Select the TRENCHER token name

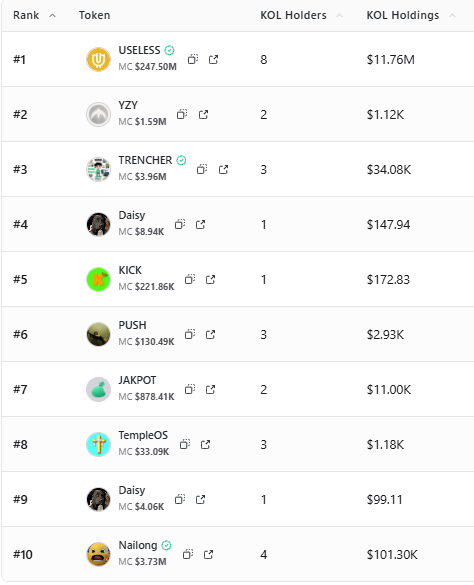(145, 160)
